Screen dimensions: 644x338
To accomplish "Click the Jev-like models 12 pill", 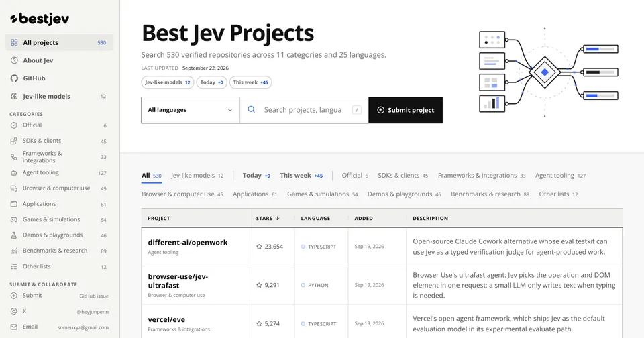I will coord(168,82).
